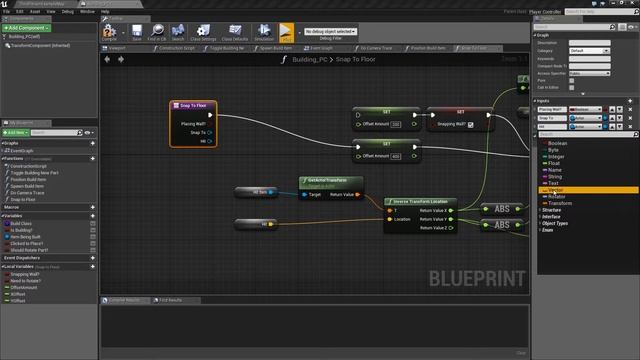This screenshot has height=360, width=640.
Task: Click My Blueprint search field
Action: click(56, 133)
